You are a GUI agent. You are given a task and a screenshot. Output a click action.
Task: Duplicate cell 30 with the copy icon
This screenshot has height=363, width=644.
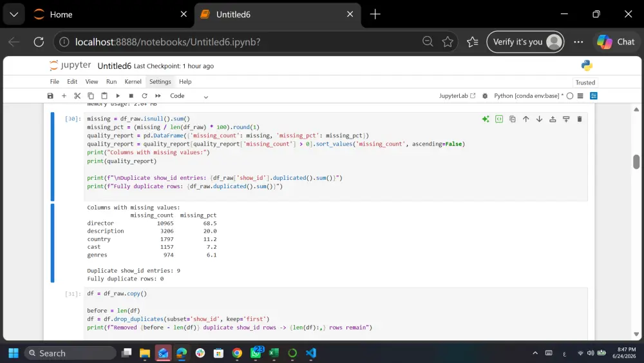click(513, 119)
